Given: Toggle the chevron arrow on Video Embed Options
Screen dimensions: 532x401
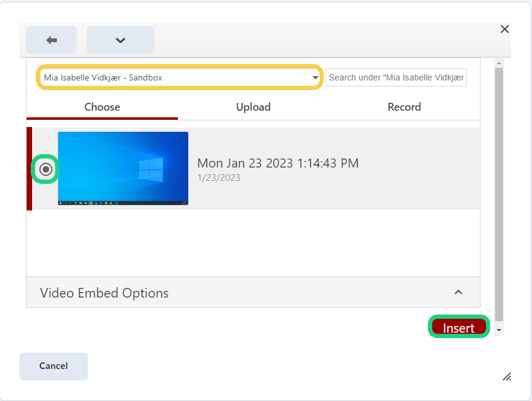Looking at the screenshot, I should tap(458, 292).
